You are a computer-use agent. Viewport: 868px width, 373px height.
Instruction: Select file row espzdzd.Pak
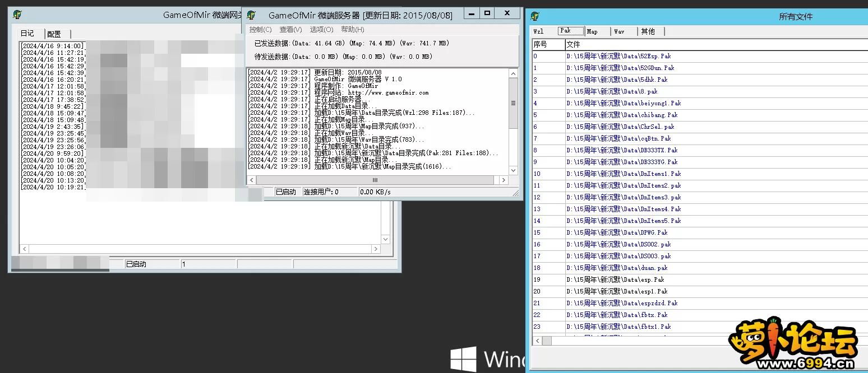click(700, 303)
